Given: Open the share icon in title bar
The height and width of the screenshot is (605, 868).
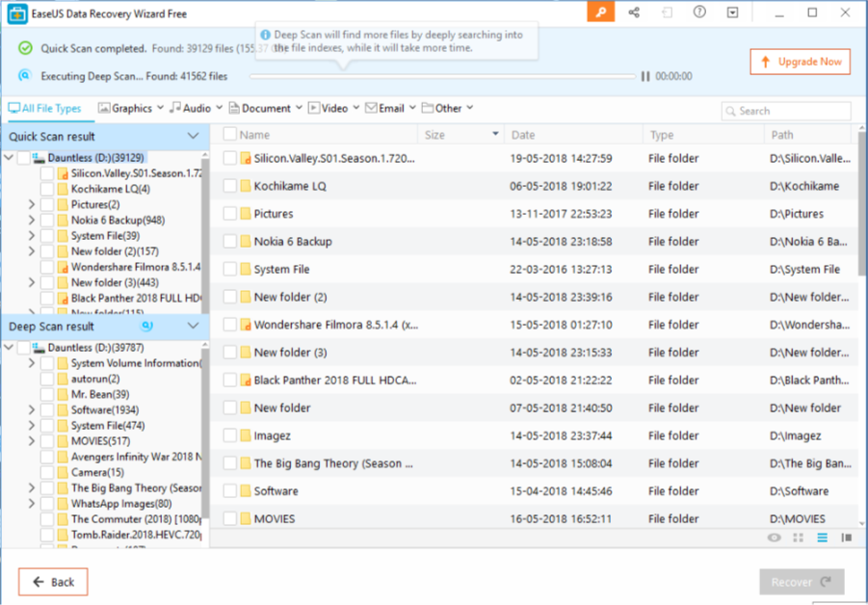Looking at the screenshot, I should (634, 13).
